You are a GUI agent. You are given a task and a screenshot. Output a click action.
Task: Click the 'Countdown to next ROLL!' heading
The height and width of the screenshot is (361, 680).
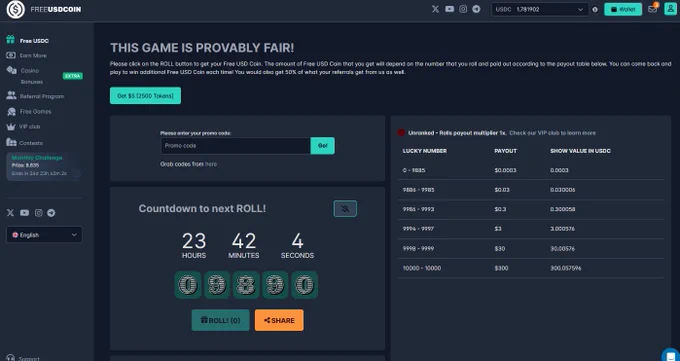pyautogui.click(x=202, y=208)
